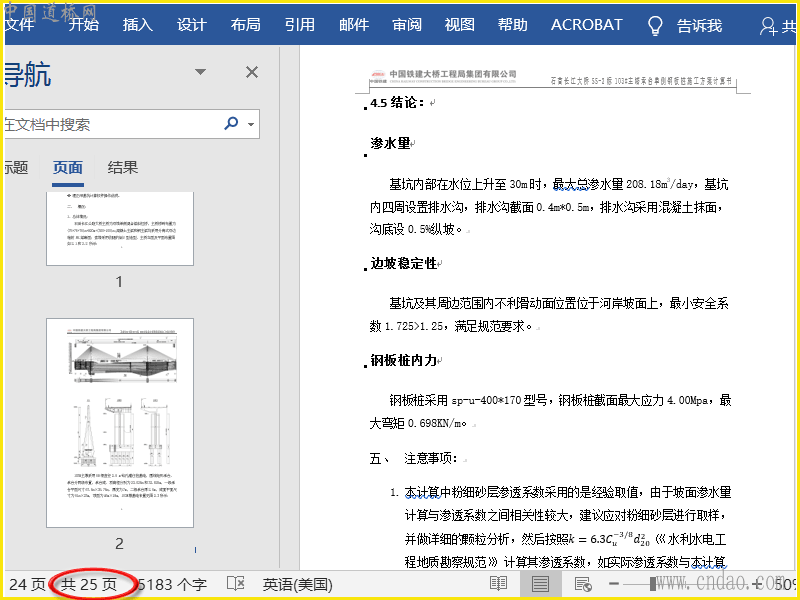Switch to the 标题 headings tab
The image size is (800, 600).
point(16,167)
